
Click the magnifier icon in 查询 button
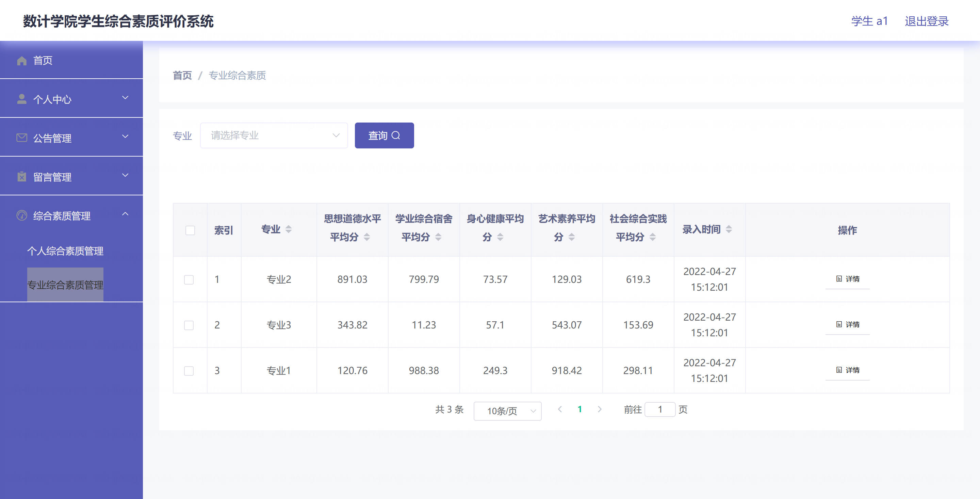396,135
